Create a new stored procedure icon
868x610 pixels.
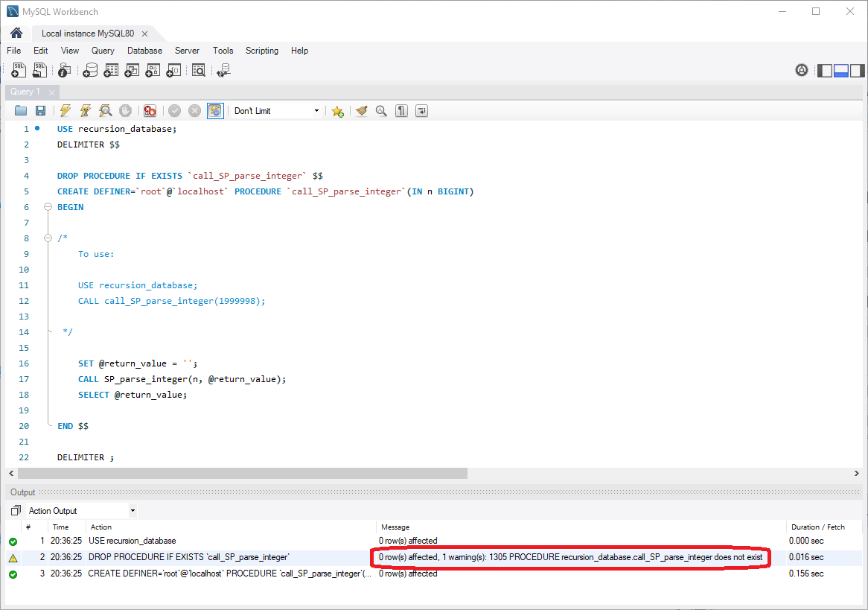[153, 70]
